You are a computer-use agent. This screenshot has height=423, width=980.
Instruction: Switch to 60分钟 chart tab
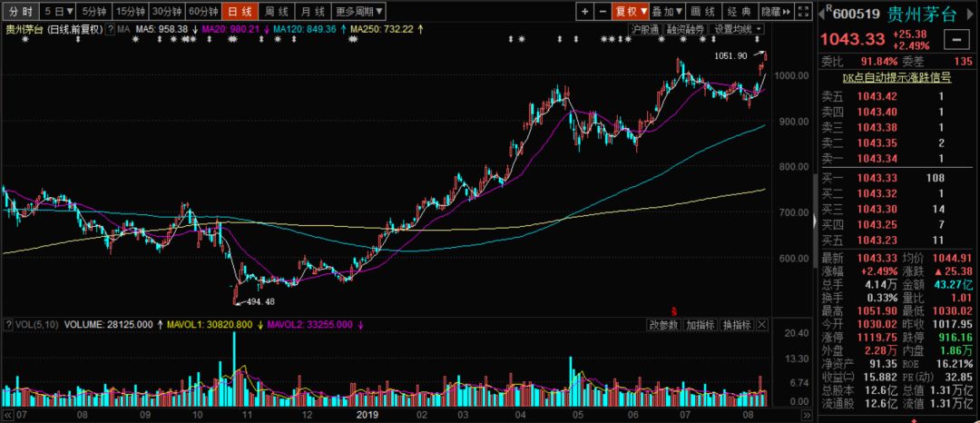(204, 11)
